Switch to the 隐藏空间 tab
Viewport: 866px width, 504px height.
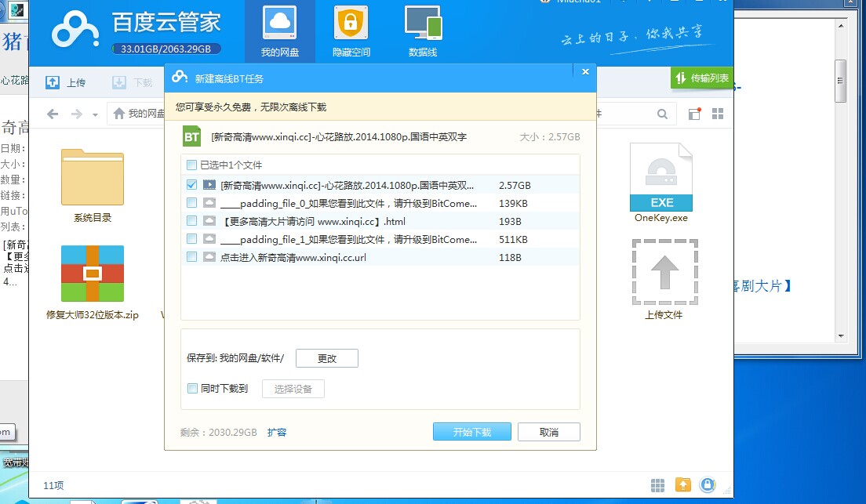(351, 31)
